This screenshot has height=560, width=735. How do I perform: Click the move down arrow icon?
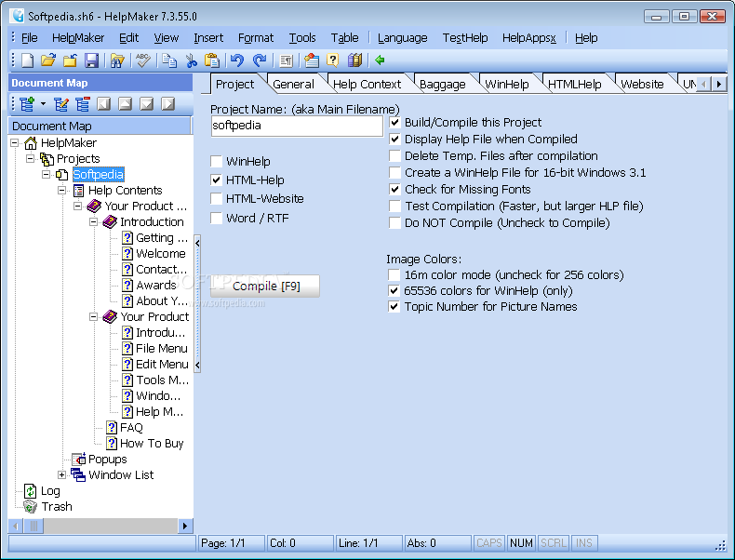[x=147, y=103]
